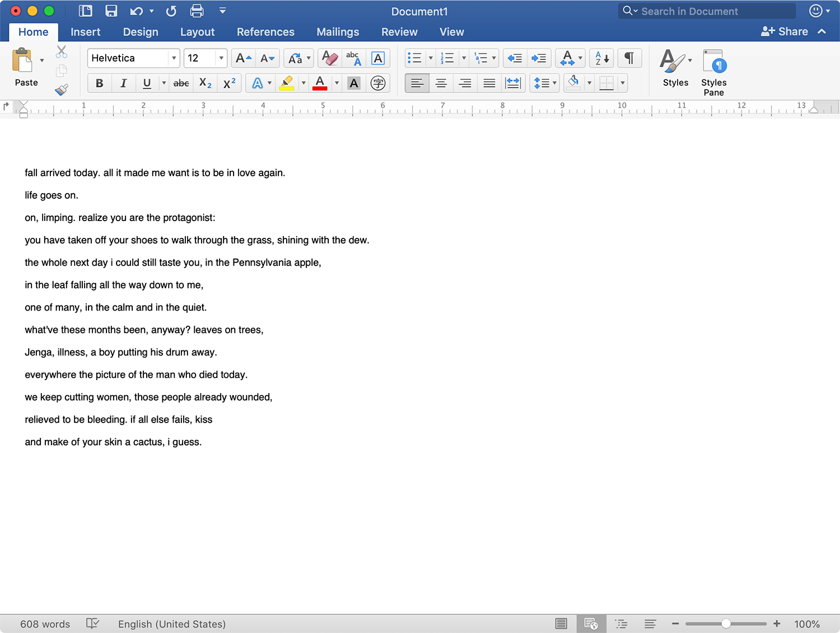Toggle superscript formatting
840x633 pixels.
229,83
